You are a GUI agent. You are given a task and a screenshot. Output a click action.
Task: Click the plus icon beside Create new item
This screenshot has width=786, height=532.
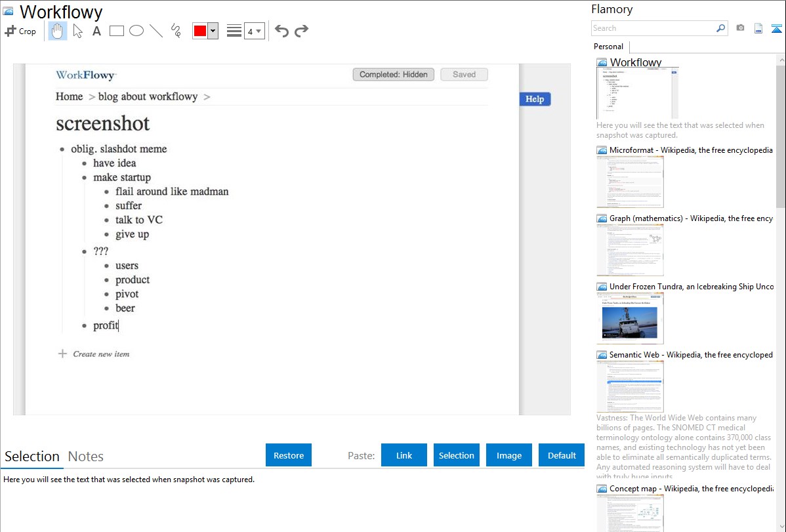(x=62, y=354)
